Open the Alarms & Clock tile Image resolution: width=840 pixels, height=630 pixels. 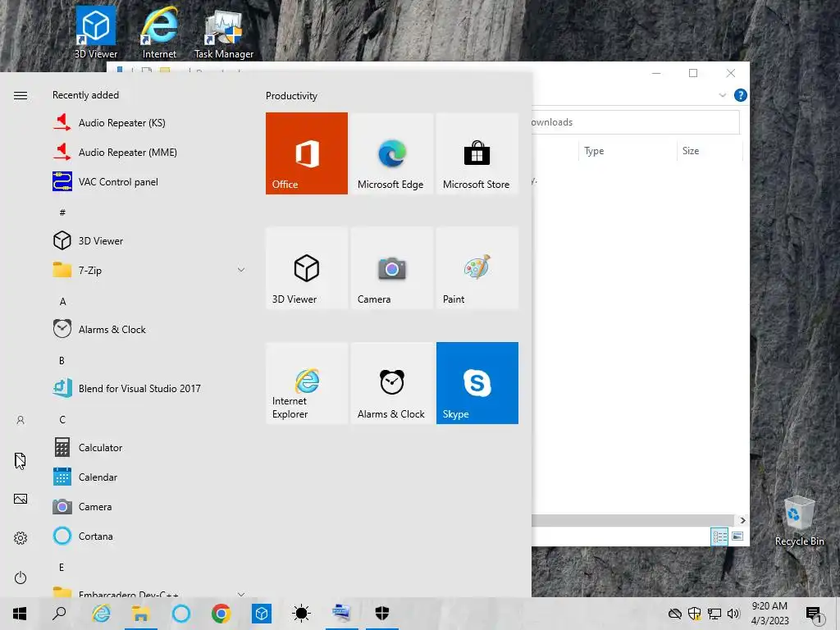[x=391, y=383]
